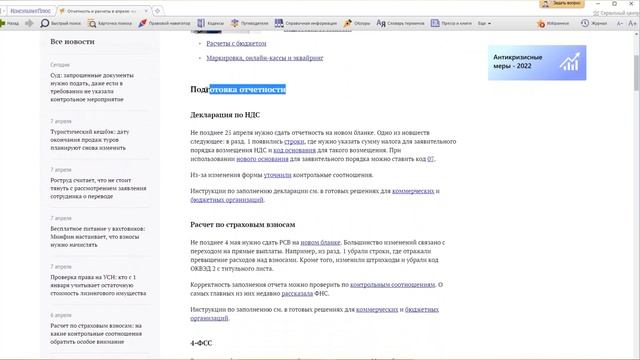Open Быстрый поиск magnifier tool
The width and height of the screenshot is (640, 360).
[60, 23]
